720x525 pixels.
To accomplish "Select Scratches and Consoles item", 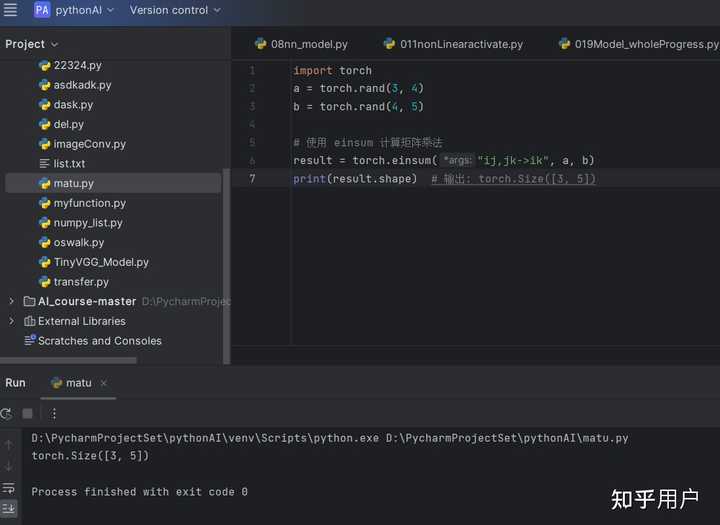I will click(99, 341).
